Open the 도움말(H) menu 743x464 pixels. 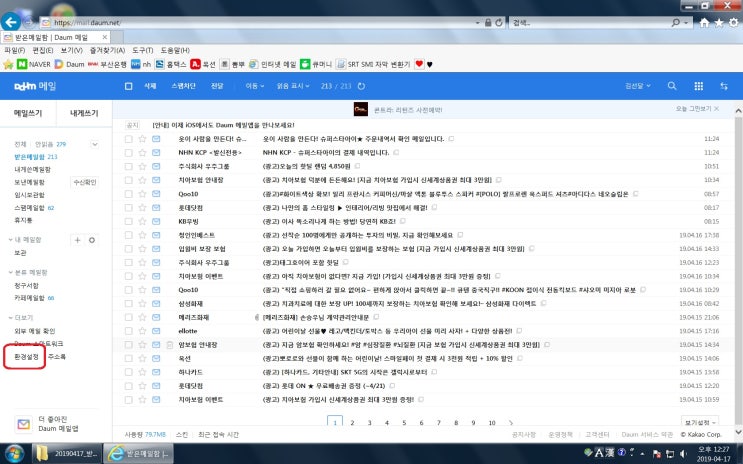pyautogui.click(x=175, y=50)
